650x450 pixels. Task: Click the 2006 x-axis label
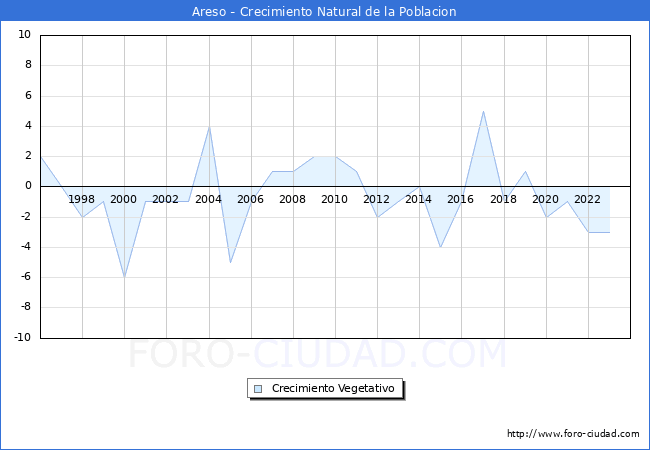pyautogui.click(x=250, y=199)
